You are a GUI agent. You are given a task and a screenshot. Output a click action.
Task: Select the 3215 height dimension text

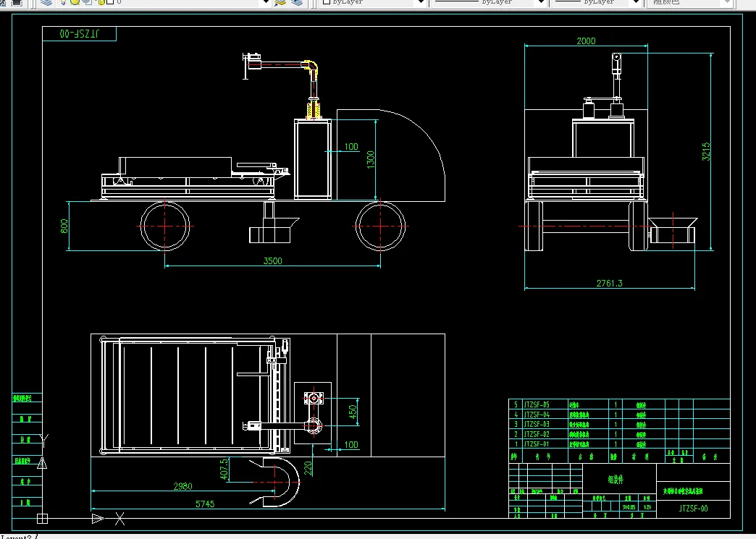706,151
